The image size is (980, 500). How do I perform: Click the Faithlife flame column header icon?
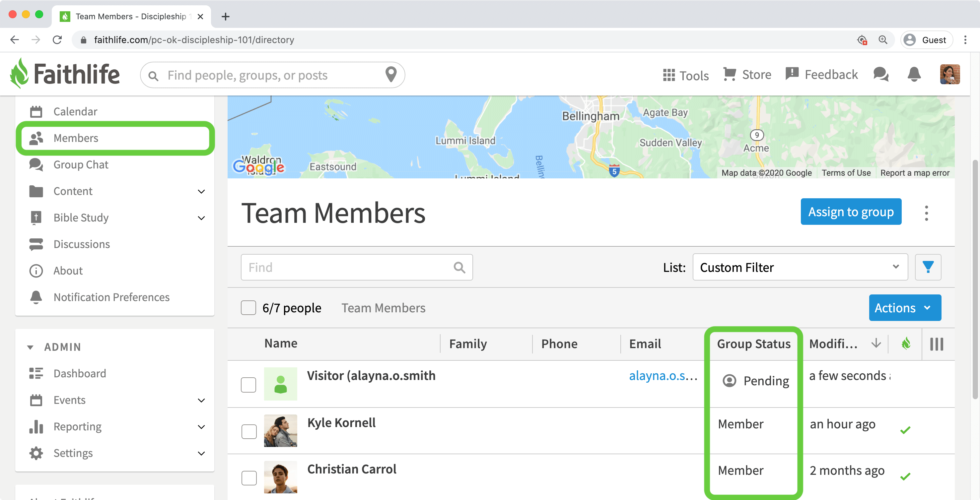click(906, 344)
